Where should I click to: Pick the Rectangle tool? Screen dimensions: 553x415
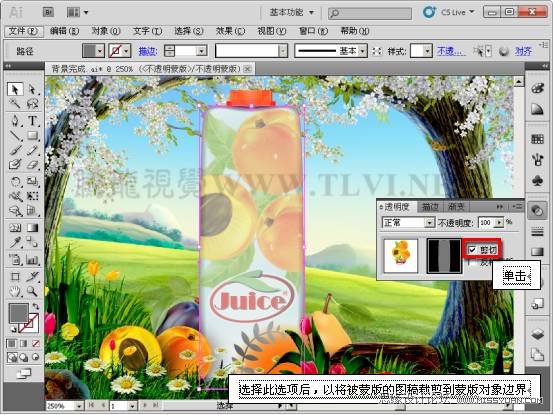[32, 136]
